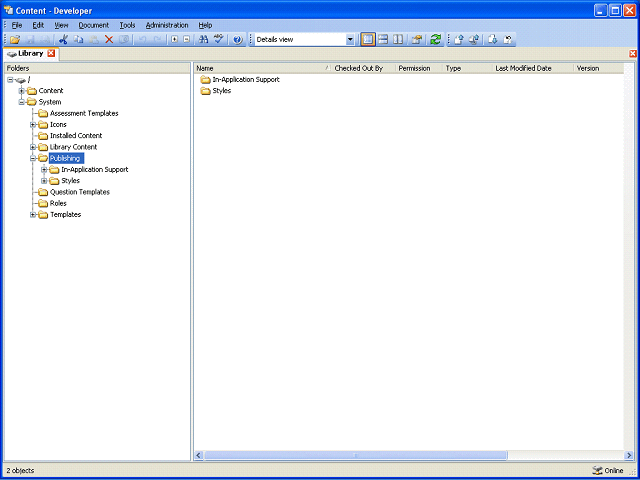Sort by the Permission column header
This screenshot has height=480, width=640.
tap(419, 68)
